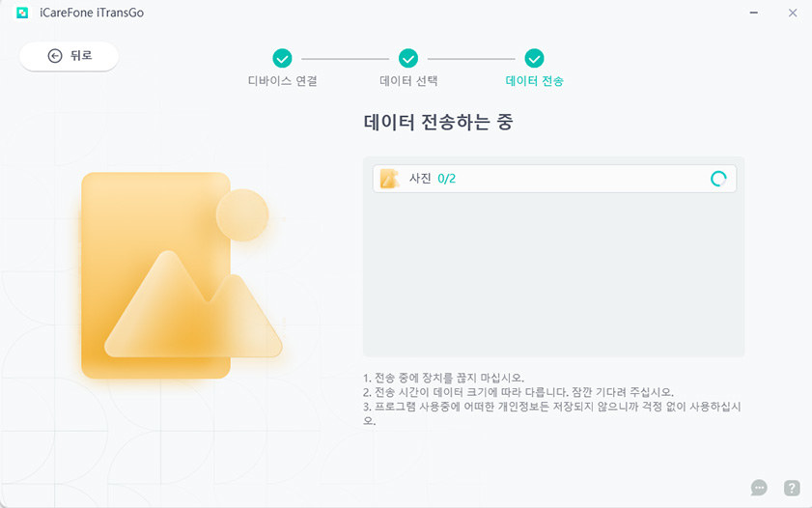This screenshot has height=508, width=812.
Task: Open the chat feedback bubble icon
Action: 759,488
